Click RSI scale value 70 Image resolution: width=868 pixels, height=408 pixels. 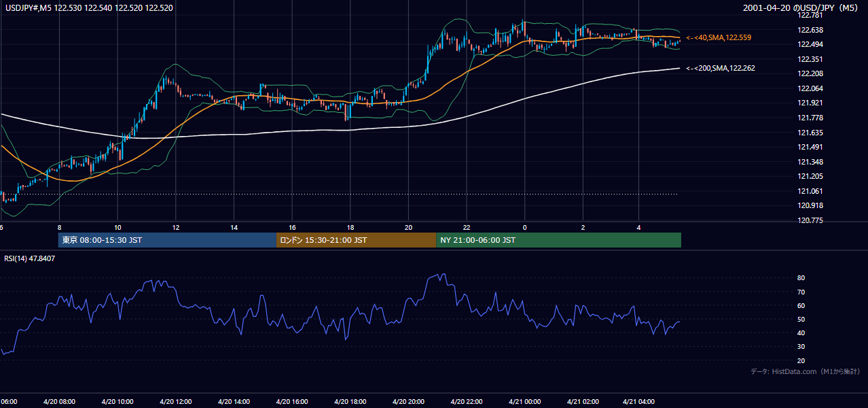[801, 292]
